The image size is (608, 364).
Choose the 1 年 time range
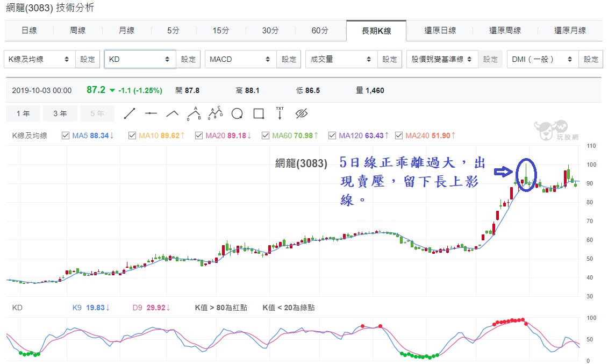tap(23, 113)
